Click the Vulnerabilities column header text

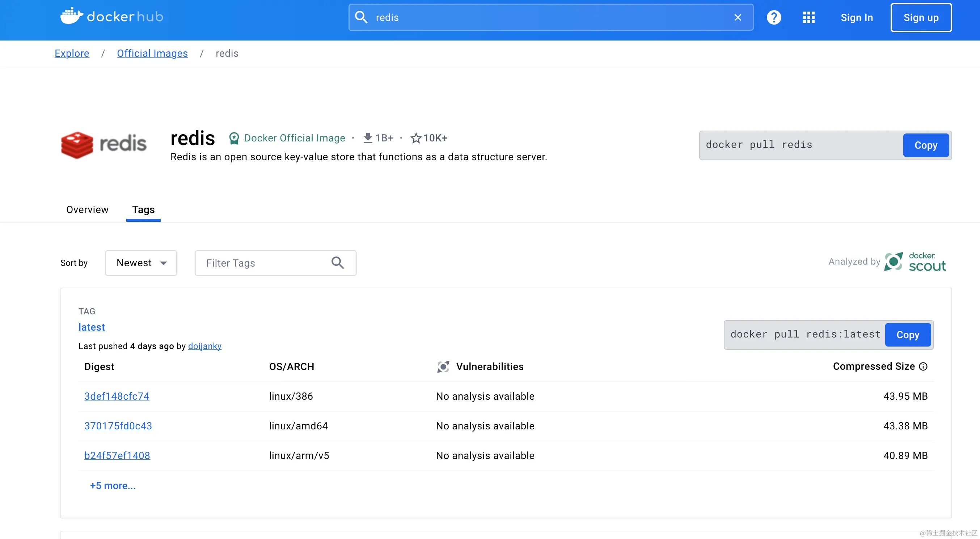tap(490, 367)
